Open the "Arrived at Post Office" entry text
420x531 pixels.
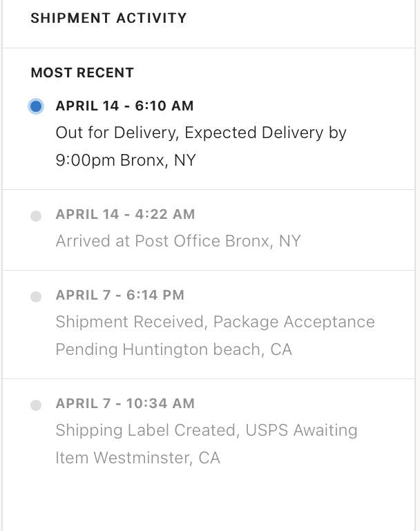pos(138,241)
